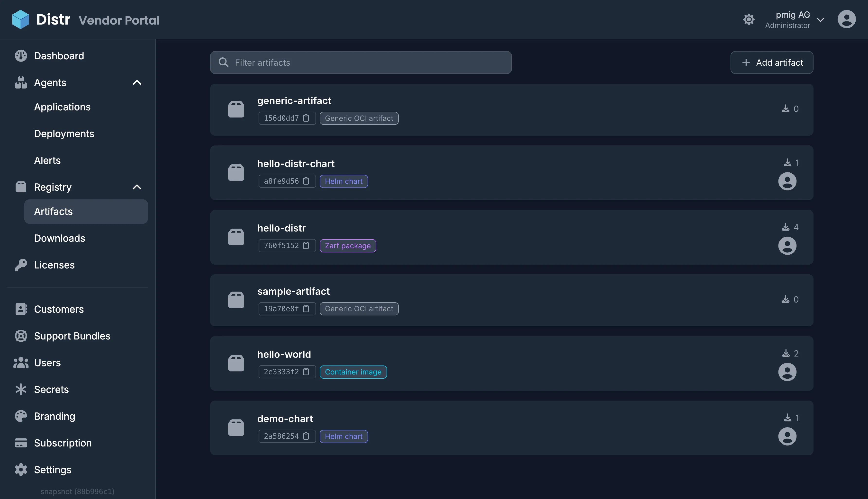Copy the 19a70e8f digest
Screen dimensions: 868x499
[306, 309]
